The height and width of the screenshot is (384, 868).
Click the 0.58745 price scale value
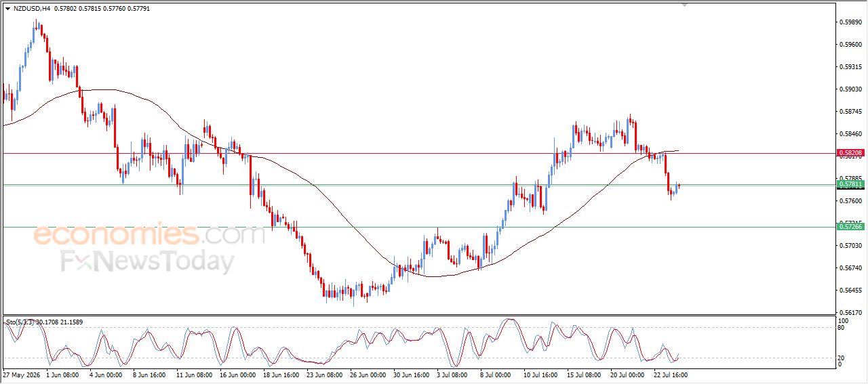coord(851,112)
